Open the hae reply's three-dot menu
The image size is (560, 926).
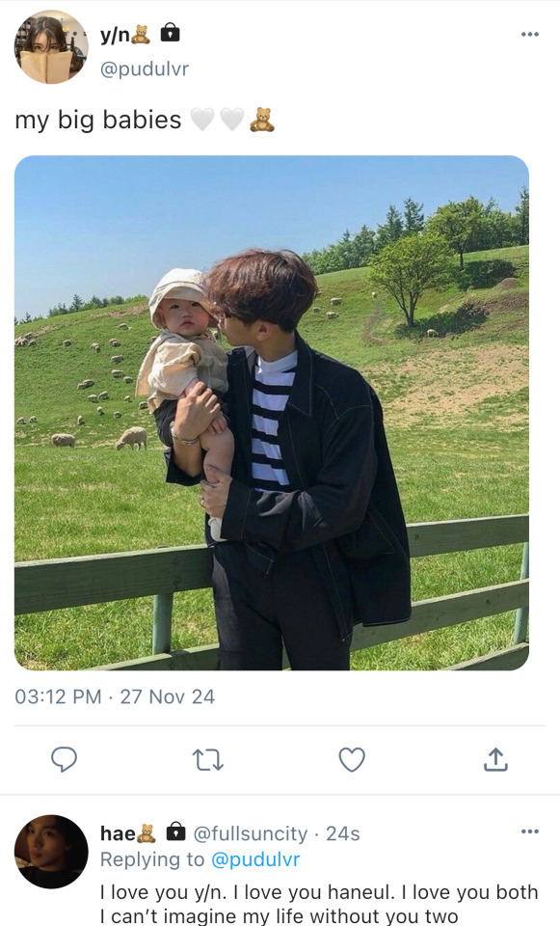tap(530, 831)
